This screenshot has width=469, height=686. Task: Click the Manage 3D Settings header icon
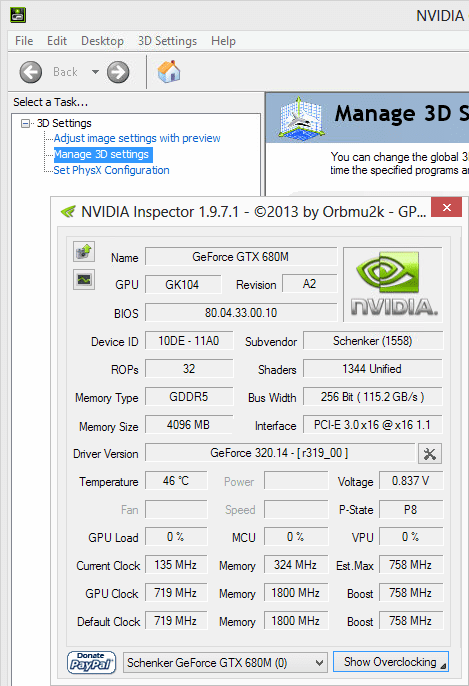[x=301, y=117]
